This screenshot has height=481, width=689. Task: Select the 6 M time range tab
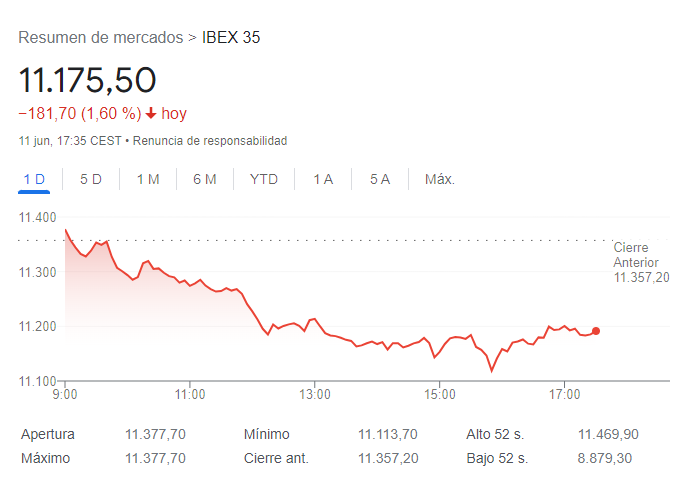205,179
